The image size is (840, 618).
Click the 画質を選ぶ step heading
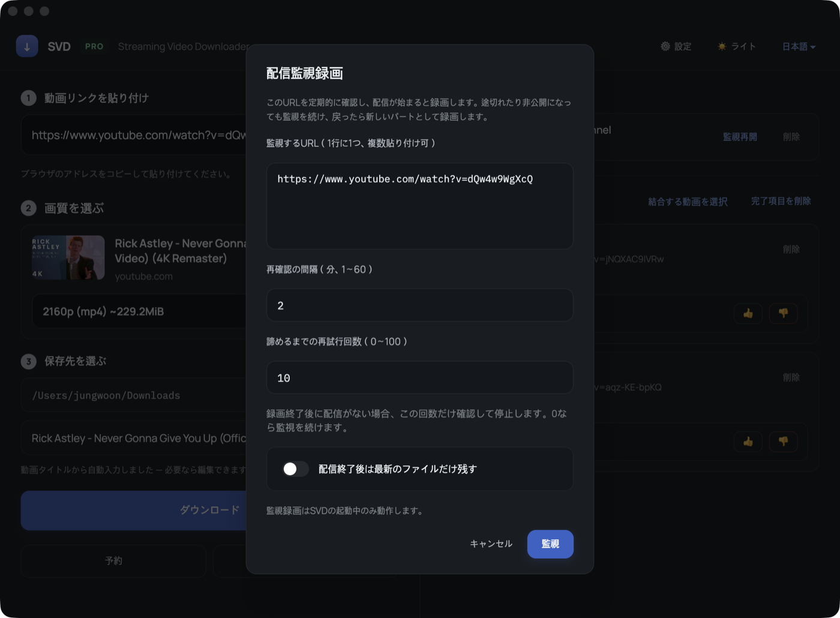click(x=74, y=208)
